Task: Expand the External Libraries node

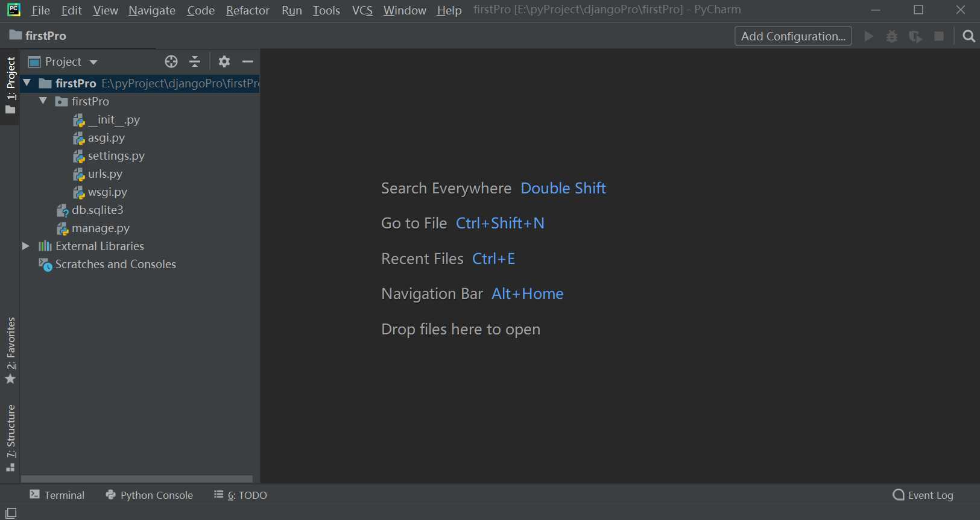Action: pyautogui.click(x=26, y=246)
